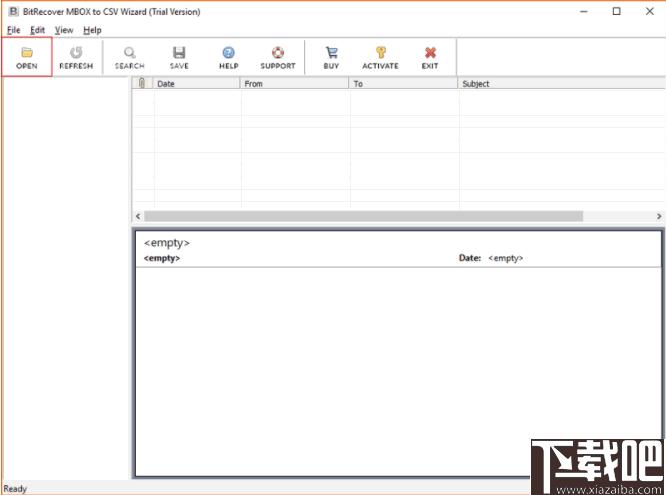The width and height of the screenshot is (666, 495).
Task: Open the View menu
Action: pos(64,30)
